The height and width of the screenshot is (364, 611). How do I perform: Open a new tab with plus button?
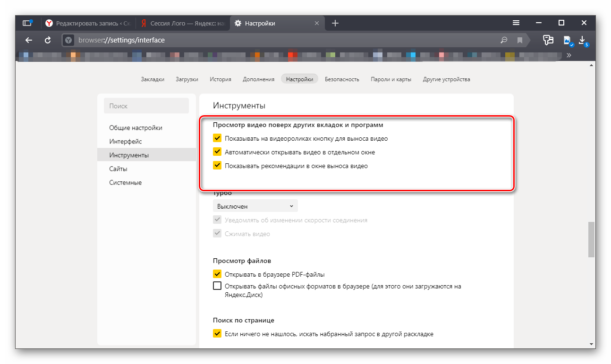point(335,23)
